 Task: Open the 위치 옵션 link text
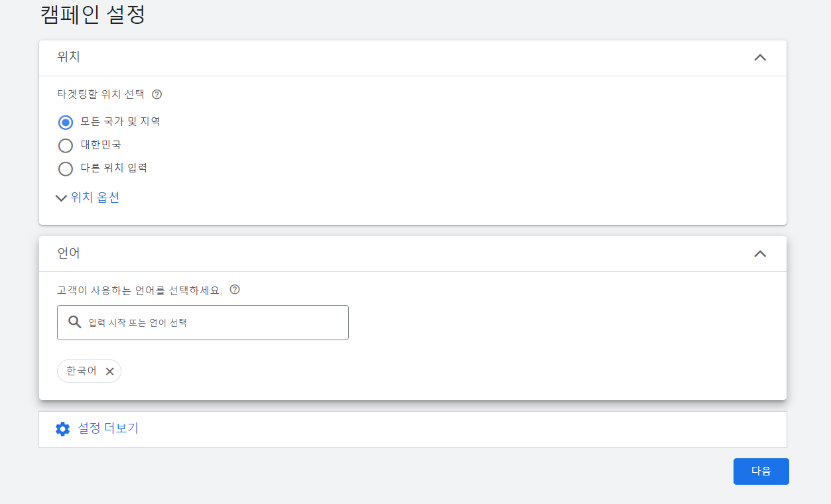click(x=95, y=198)
